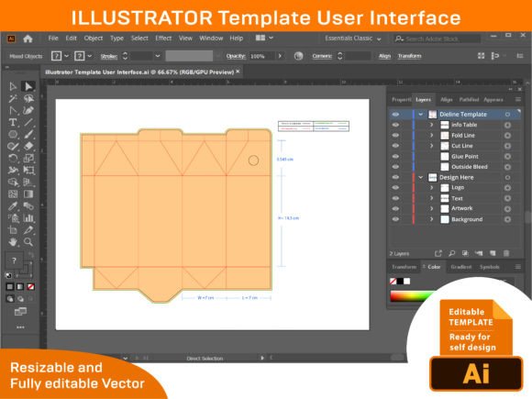Activate the Hand tool
Image resolution: width=532 pixels, height=399 pixels.
pos(13,242)
